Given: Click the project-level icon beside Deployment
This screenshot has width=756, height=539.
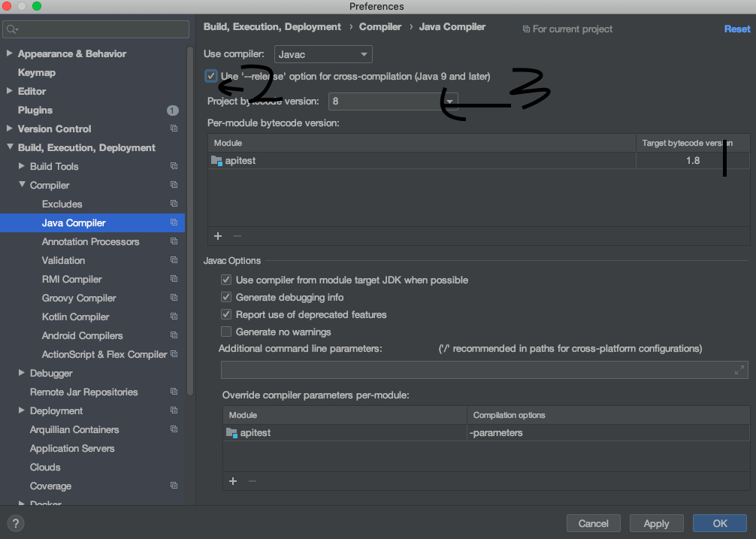Looking at the screenshot, I should pos(174,410).
